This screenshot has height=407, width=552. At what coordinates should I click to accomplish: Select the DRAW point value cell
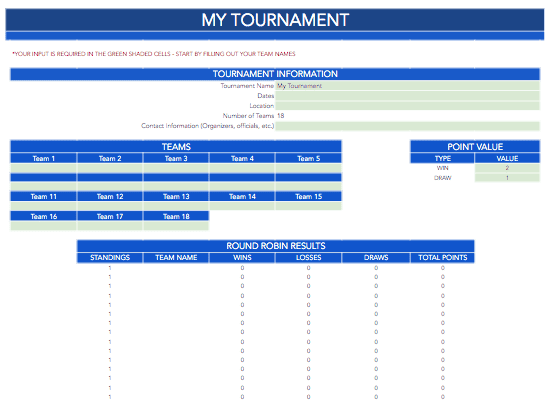(x=507, y=178)
